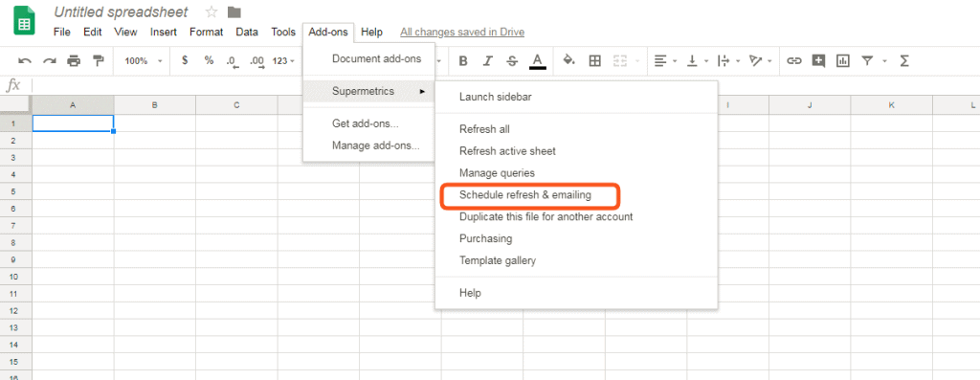Open the Edit menu
The width and height of the screenshot is (980, 380).
[x=93, y=32]
